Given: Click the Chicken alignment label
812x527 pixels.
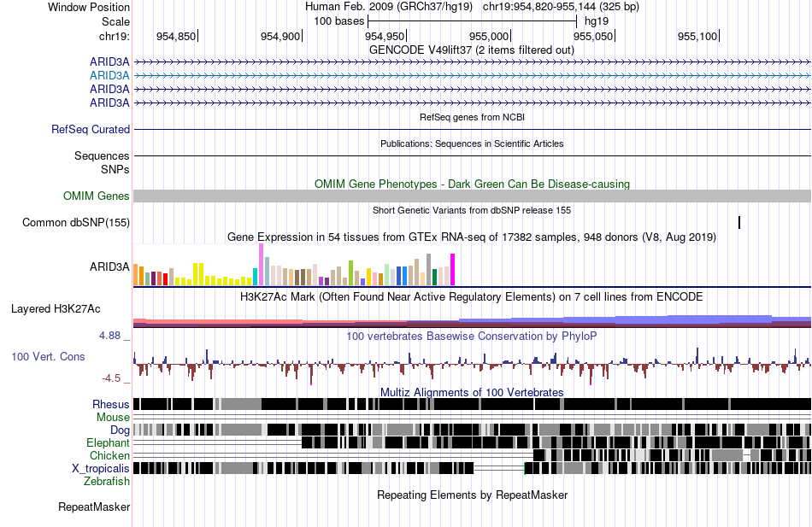Looking at the screenshot, I should 109,455.
